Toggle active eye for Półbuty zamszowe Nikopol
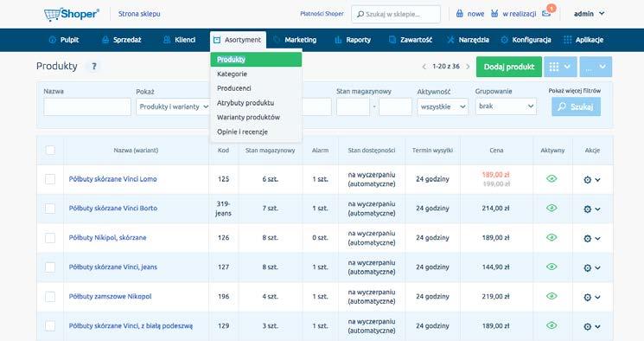Viewport: 644px width, 341px height. pyautogui.click(x=552, y=296)
